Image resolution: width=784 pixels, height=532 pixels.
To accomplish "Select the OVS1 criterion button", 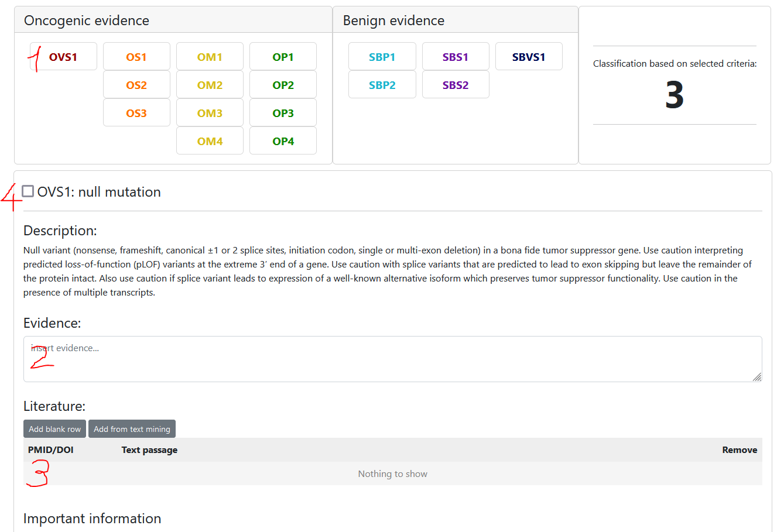I will click(x=63, y=57).
